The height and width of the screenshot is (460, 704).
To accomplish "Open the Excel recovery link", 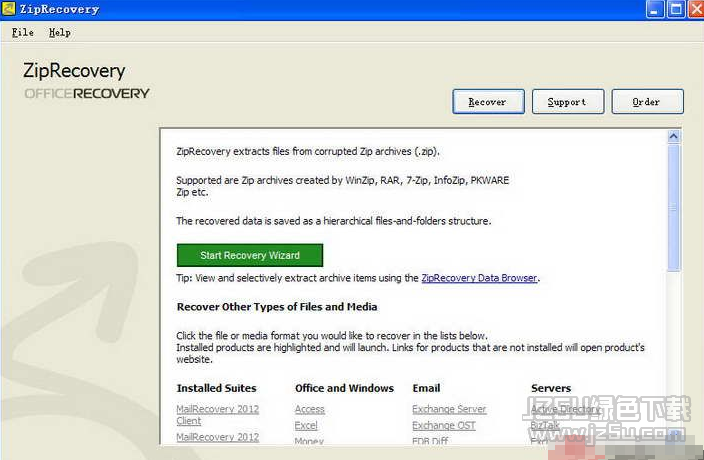I will tap(306, 425).
